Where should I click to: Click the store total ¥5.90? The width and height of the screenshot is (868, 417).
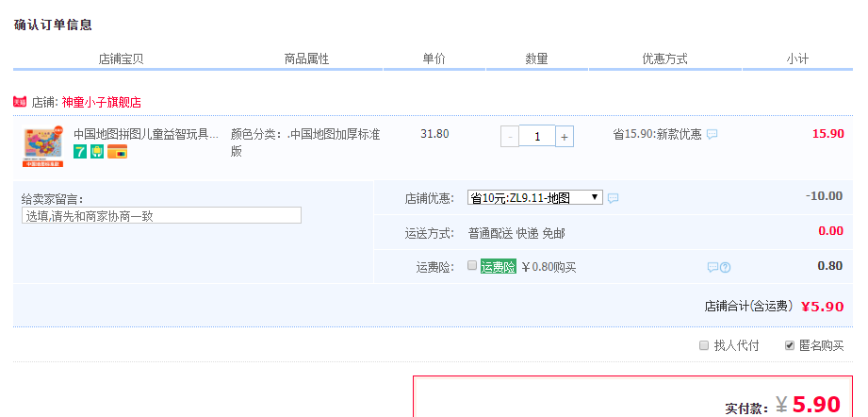823,307
